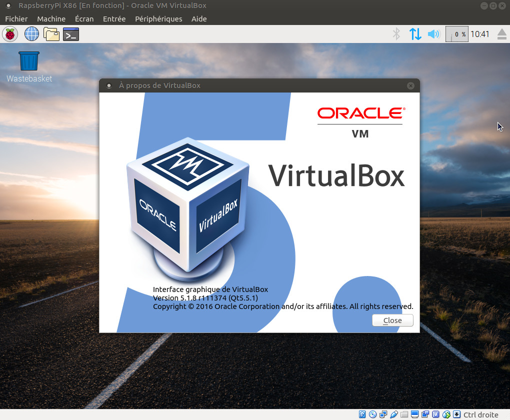Click the USB devices status icon
The width and height of the screenshot is (510, 420).
(x=394, y=414)
